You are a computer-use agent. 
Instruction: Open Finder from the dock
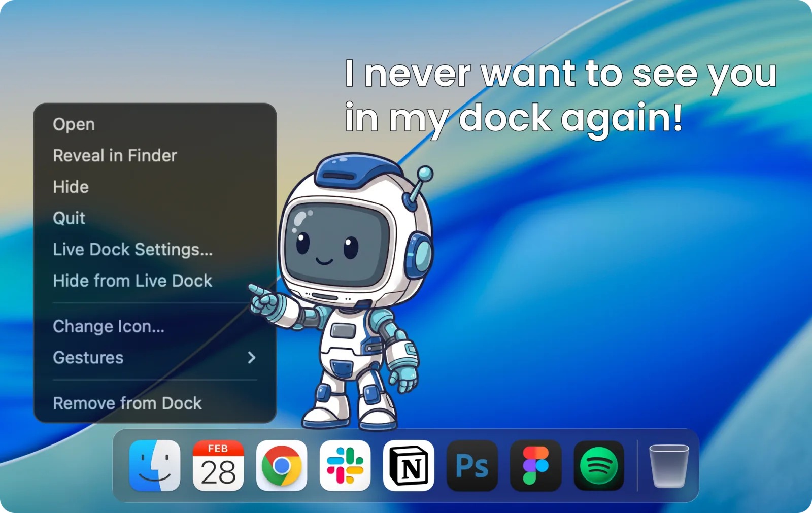(x=155, y=466)
